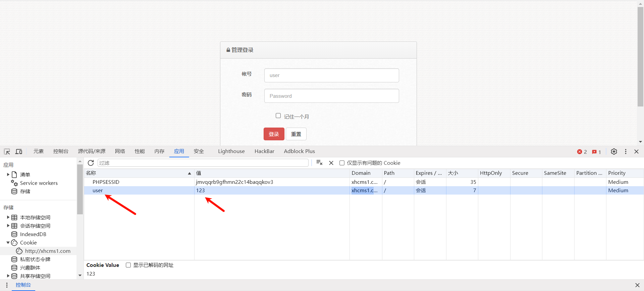Switch to the 元素 tab
Image resolution: width=644 pixels, height=291 pixels.
(x=39, y=151)
